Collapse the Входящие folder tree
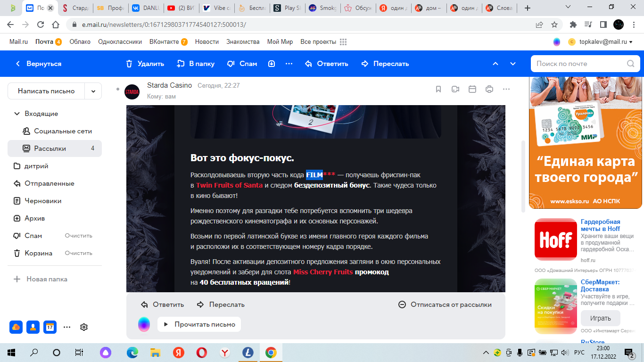Screen dimensions: 644x362 17,114
